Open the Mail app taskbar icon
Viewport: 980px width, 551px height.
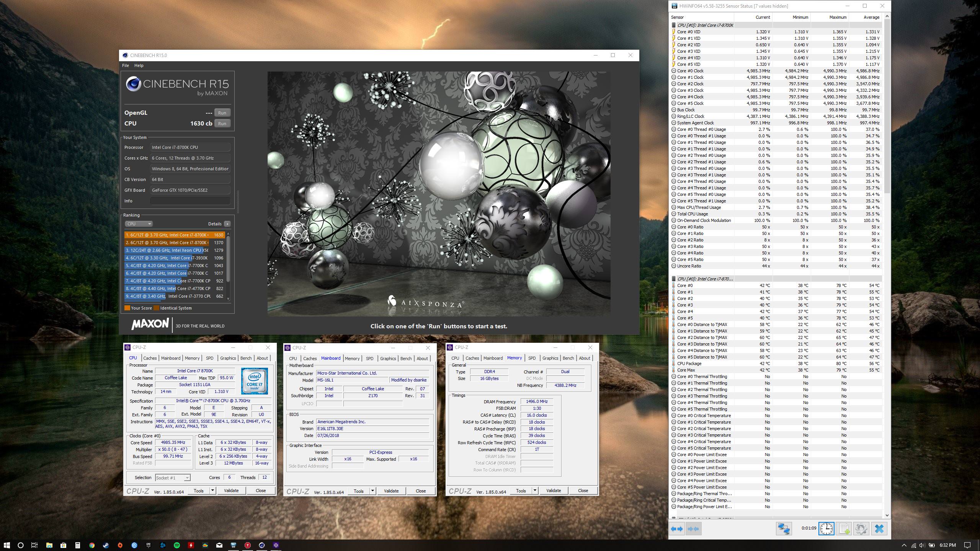219,545
